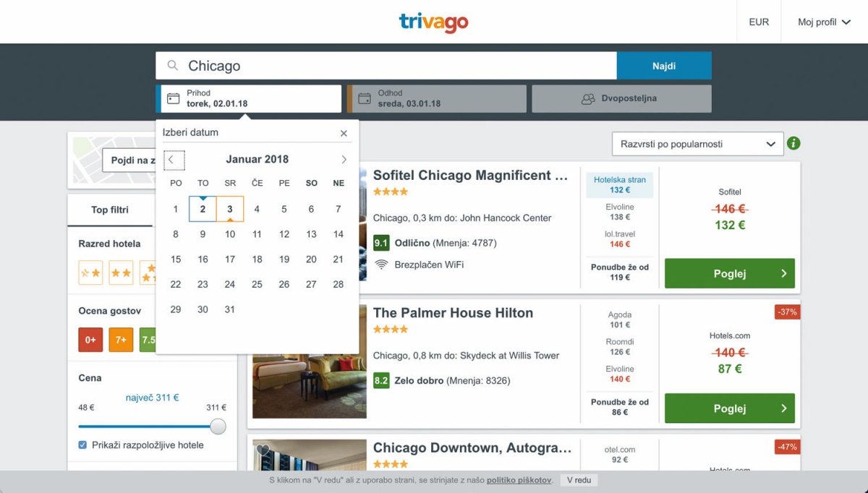Click the Prihod calendar icon
Image resolution: width=868 pixels, height=493 pixels.
174,98
